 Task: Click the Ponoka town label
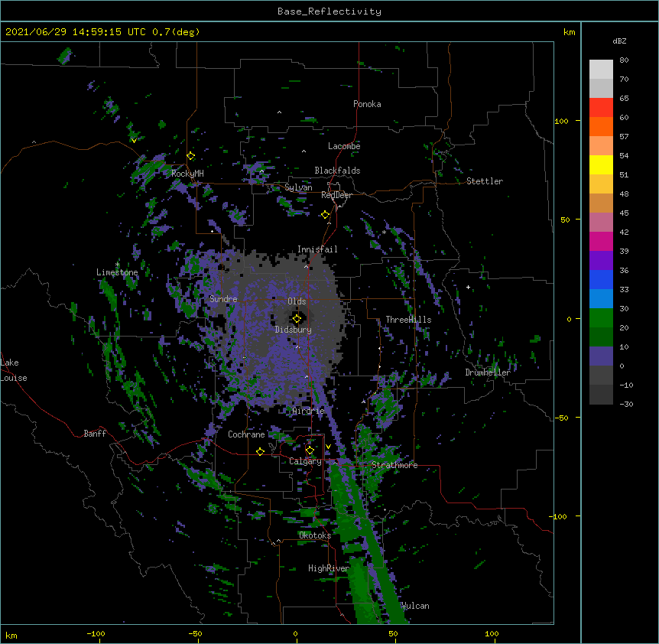click(x=367, y=104)
